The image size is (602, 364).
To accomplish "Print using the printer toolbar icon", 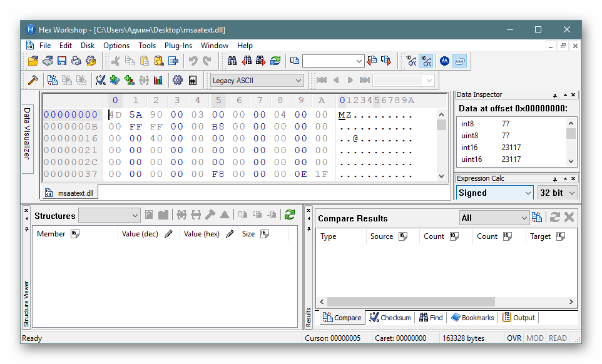I will (76, 61).
